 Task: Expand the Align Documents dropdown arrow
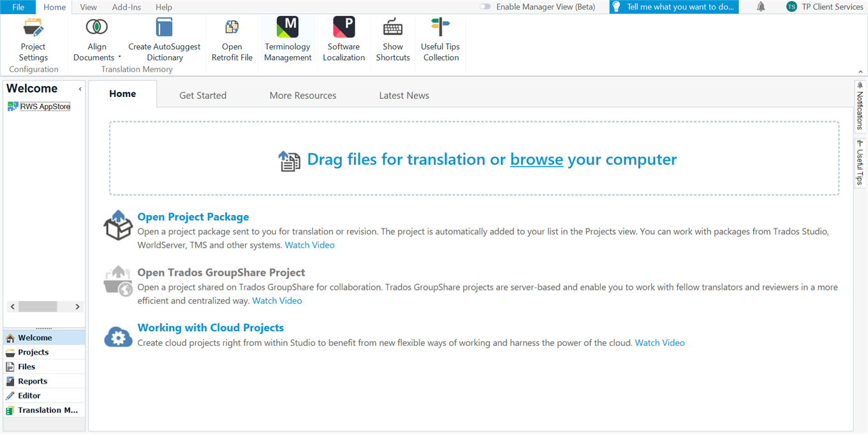click(x=119, y=57)
